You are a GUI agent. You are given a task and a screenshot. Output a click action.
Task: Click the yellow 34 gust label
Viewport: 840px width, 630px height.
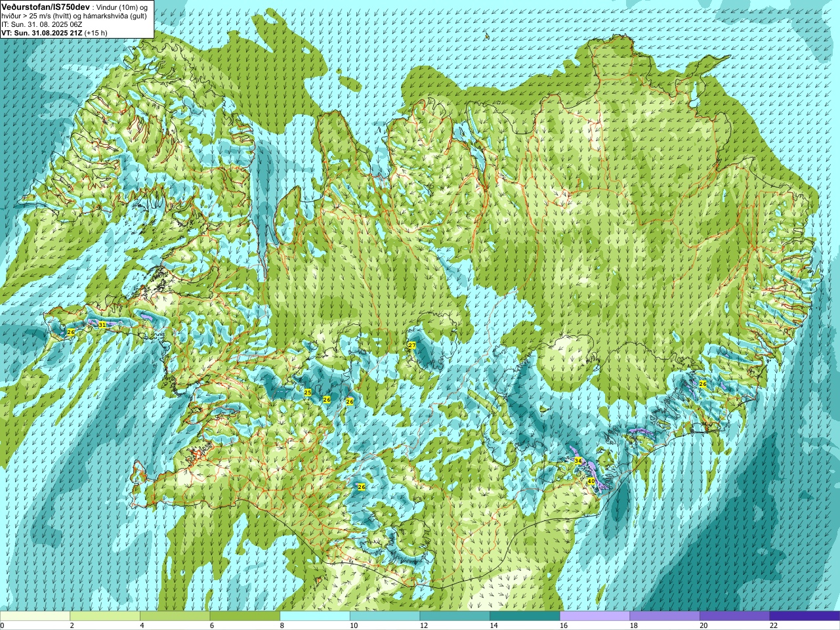coord(578,461)
